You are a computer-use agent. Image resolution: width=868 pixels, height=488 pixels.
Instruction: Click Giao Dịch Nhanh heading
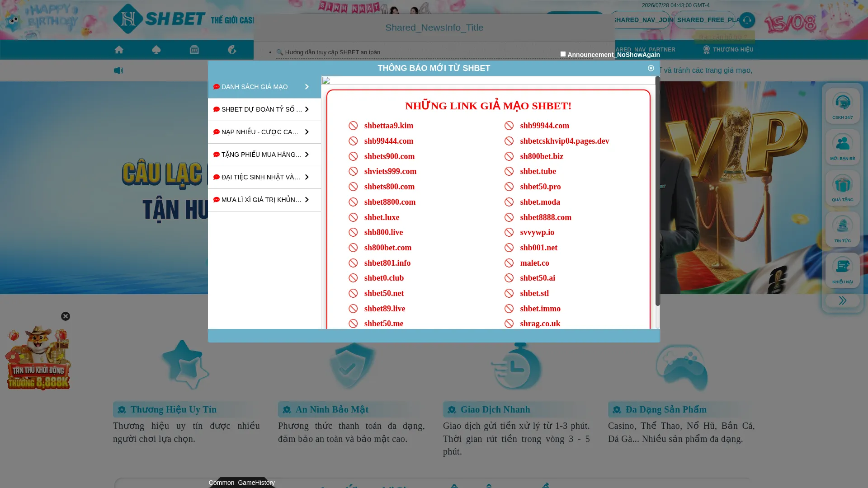pyautogui.click(x=495, y=409)
